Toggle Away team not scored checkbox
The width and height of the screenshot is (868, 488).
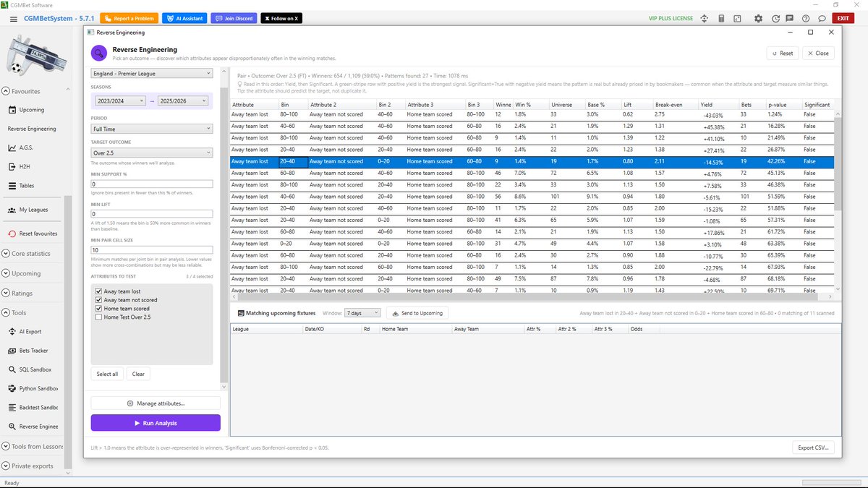pos(99,300)
